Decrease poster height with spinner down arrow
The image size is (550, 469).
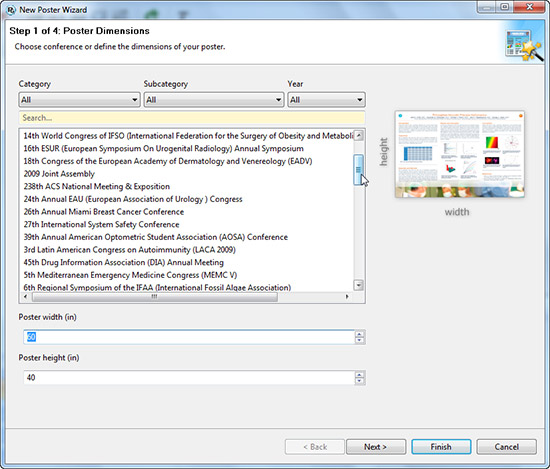click(360, 381)
